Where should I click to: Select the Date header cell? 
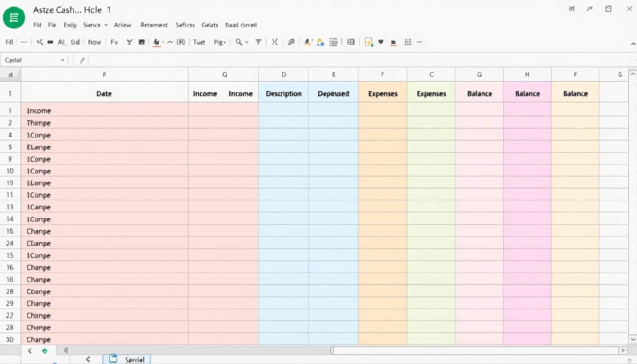(104, 93)
